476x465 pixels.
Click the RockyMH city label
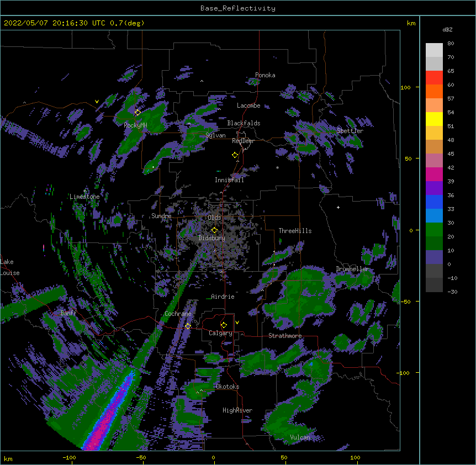pos(135,125)
